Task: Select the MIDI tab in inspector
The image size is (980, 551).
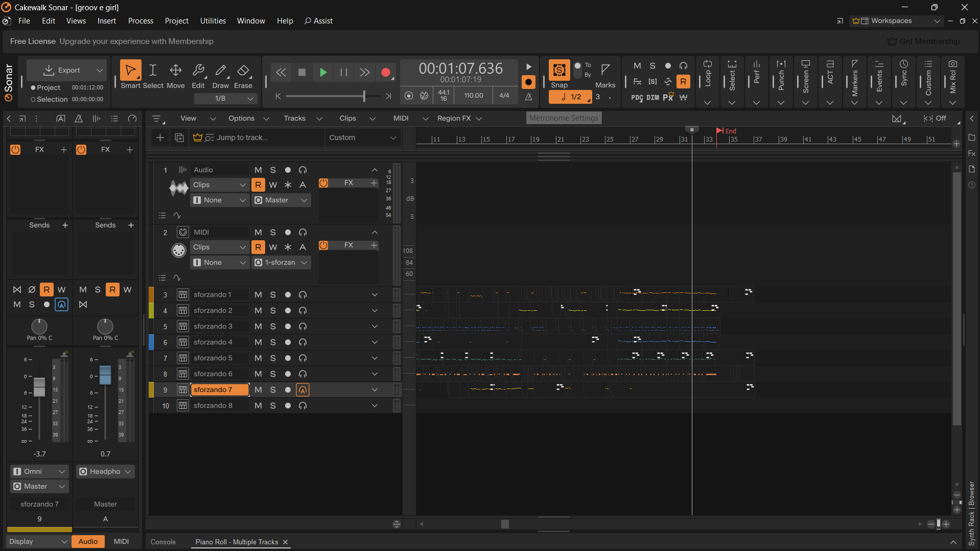Action: (121, 542)
